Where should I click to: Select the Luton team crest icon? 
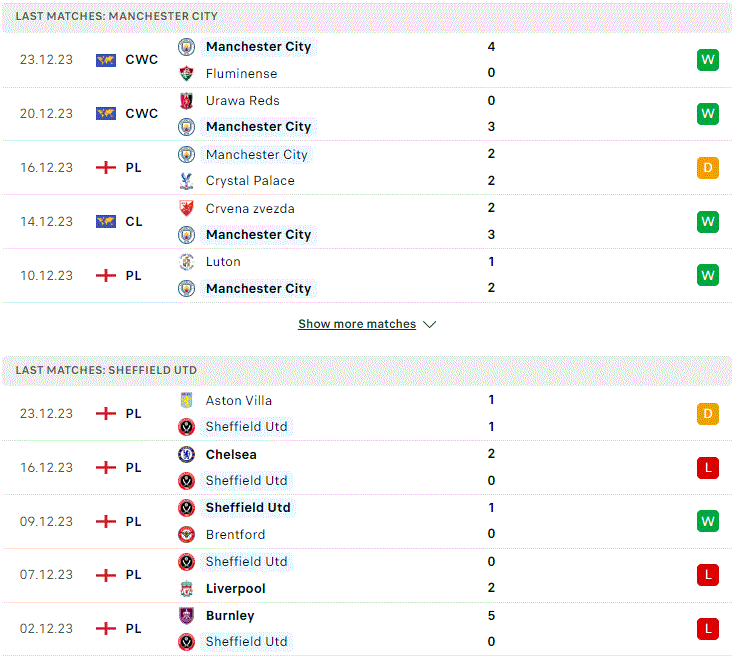[x=187, y=262]
